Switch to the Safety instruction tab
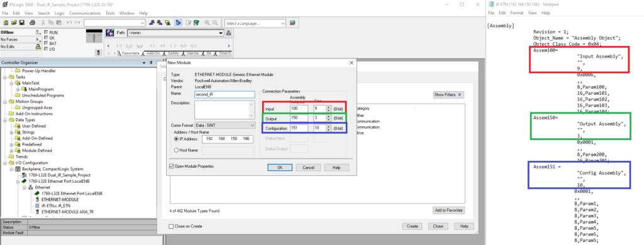The height and width of the screenshot is (245, 644). point(173,53)
